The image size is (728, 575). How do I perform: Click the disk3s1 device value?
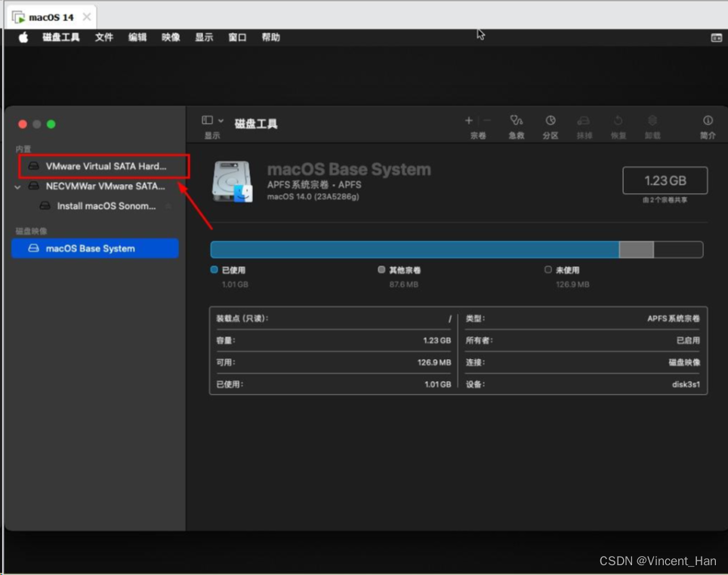pos(686,384)
